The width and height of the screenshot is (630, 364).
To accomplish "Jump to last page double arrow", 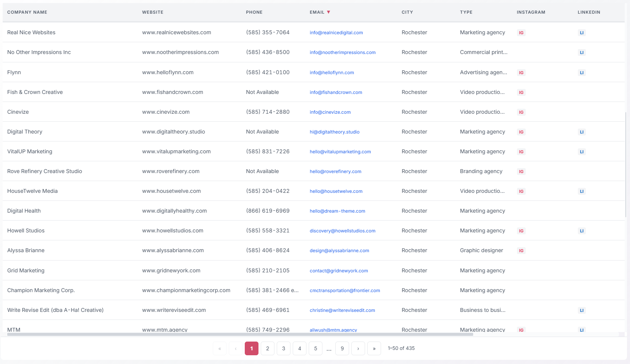I will 374,348.
